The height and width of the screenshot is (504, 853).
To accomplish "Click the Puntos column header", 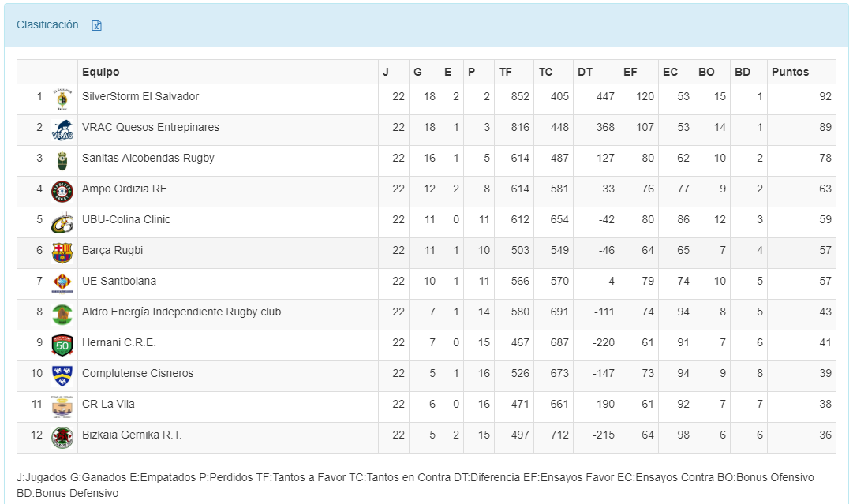I will click(x=790, y=72).
